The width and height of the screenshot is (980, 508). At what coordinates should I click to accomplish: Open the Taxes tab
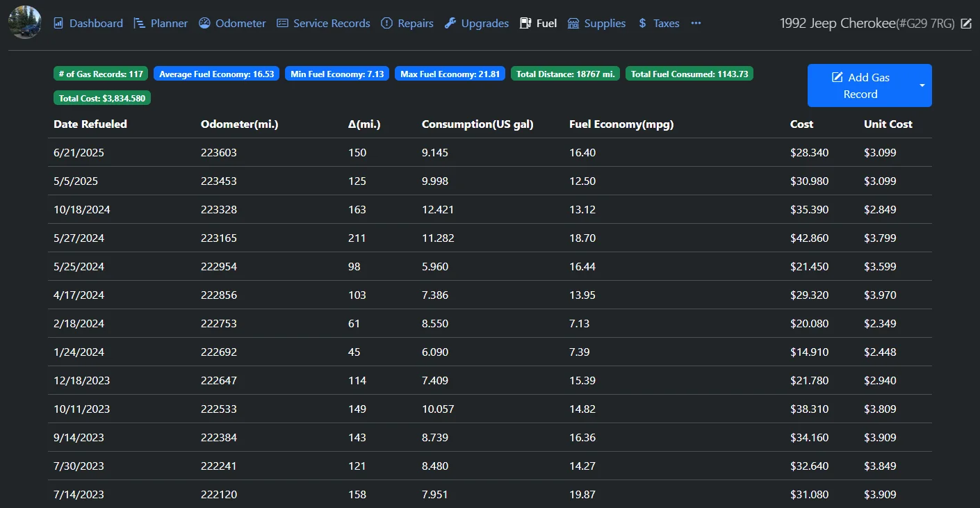tap(658, 24)
